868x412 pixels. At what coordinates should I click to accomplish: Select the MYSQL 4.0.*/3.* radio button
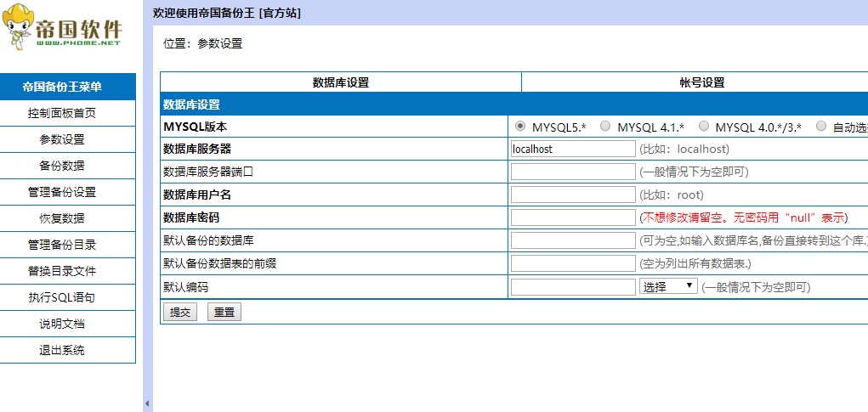coord(704,126)
